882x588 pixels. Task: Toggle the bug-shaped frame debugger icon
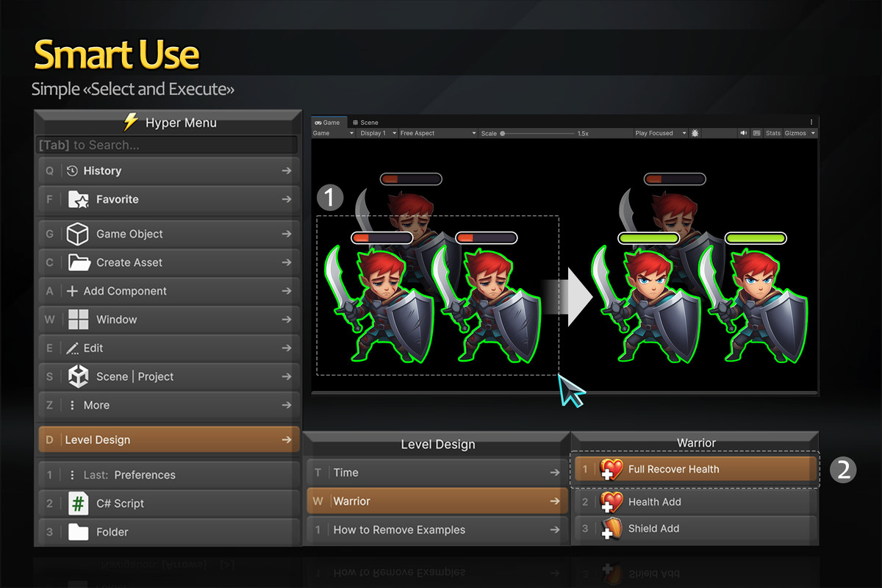click(x=695, y=133)
